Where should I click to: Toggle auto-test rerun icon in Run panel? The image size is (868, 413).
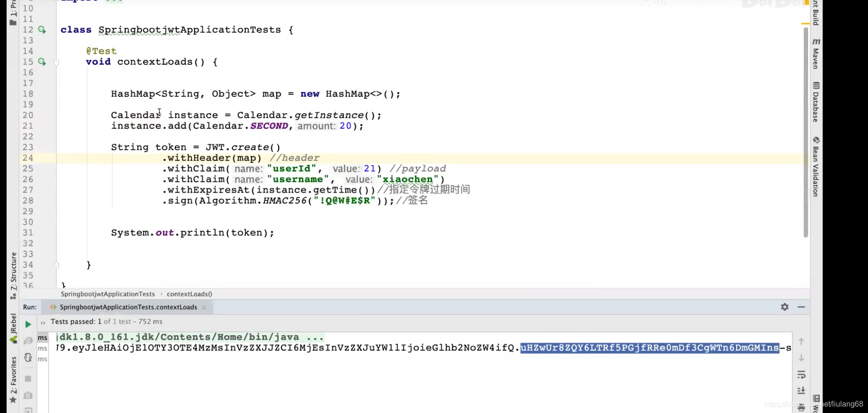point(28,357)
